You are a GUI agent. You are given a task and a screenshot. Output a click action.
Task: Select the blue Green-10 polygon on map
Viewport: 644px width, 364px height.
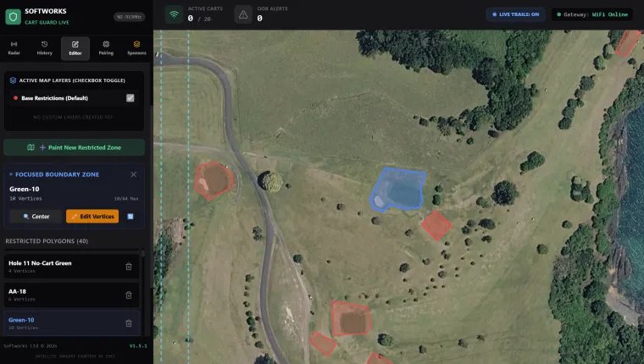point(397,190)
